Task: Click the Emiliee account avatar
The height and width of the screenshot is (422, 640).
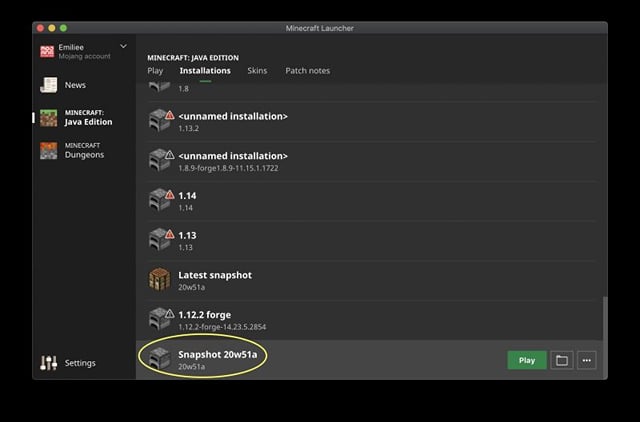Action: tap(47, 51)
